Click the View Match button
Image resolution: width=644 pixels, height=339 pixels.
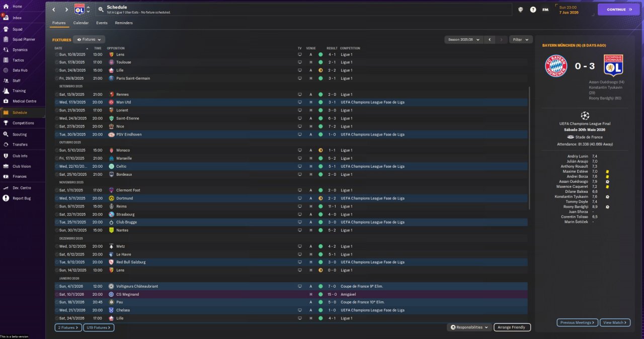615,322
